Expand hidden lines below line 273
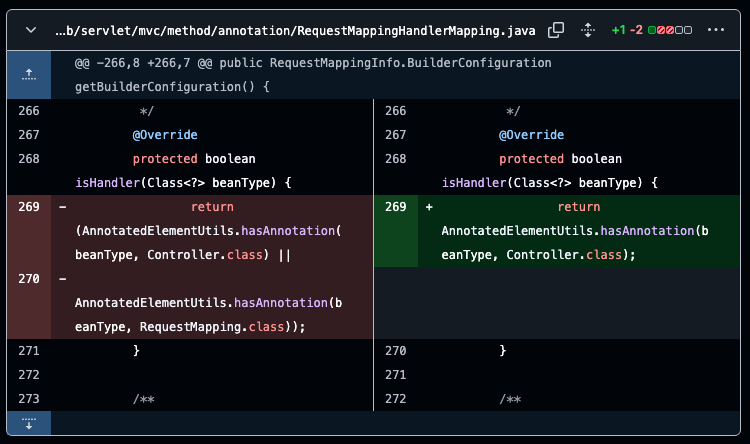 (x=29, y=423)
